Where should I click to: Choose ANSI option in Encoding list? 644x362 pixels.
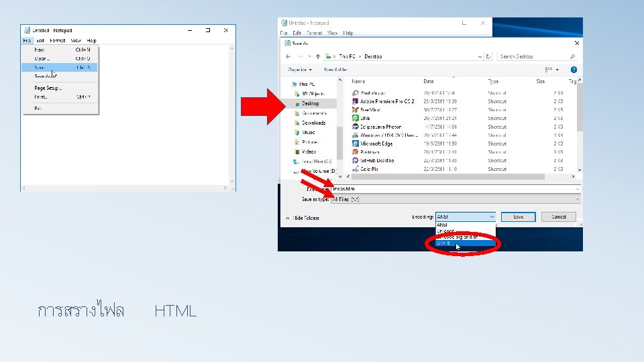[466, 225]
